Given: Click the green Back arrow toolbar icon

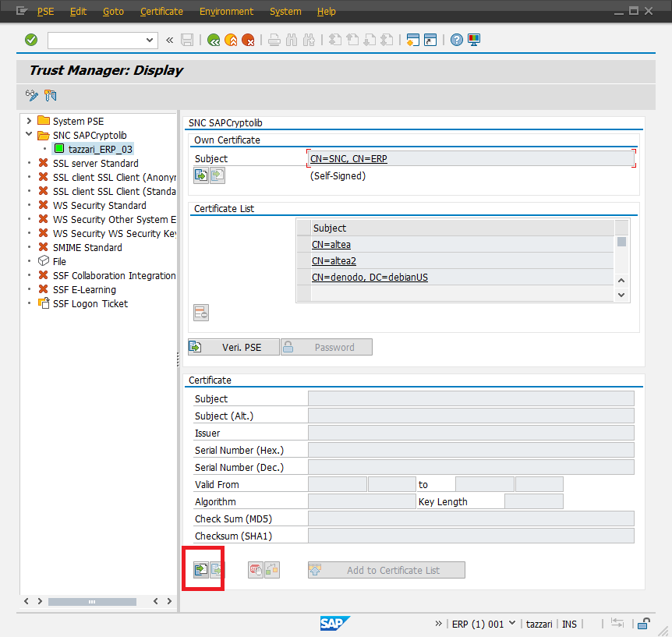Looking at the screenshot, I should point(214,41).
